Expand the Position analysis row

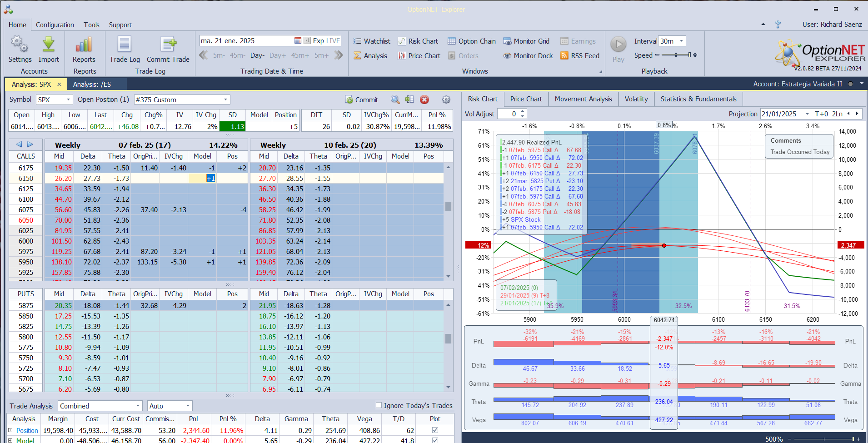click(x=10, y=430)
